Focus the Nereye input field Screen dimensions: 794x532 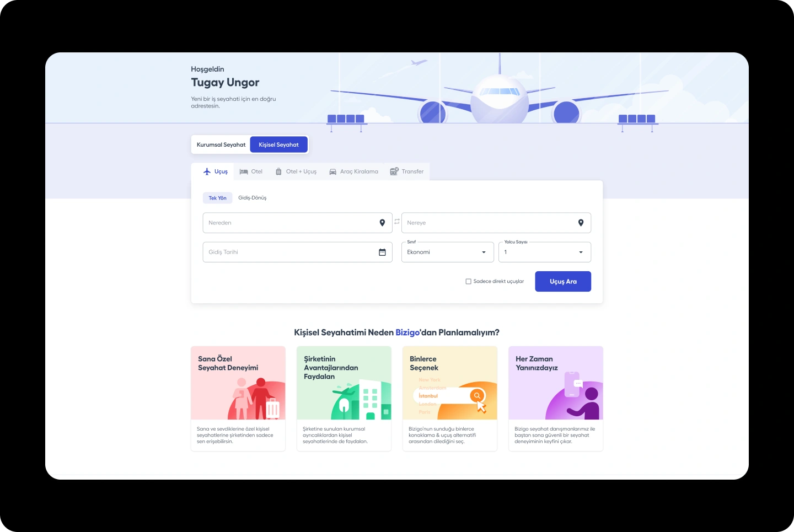pos(496,223)
